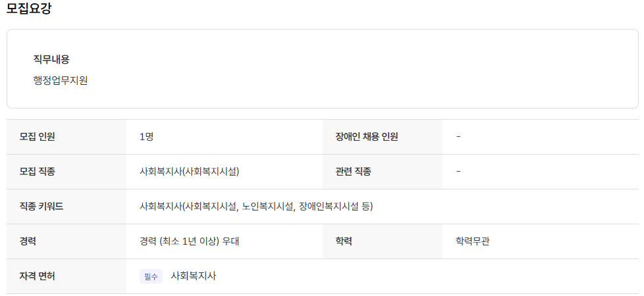644x296 pixels.
Task: Click the 행정업무지원 job description text
Action: pyautogui.click(x=61, y=81)
